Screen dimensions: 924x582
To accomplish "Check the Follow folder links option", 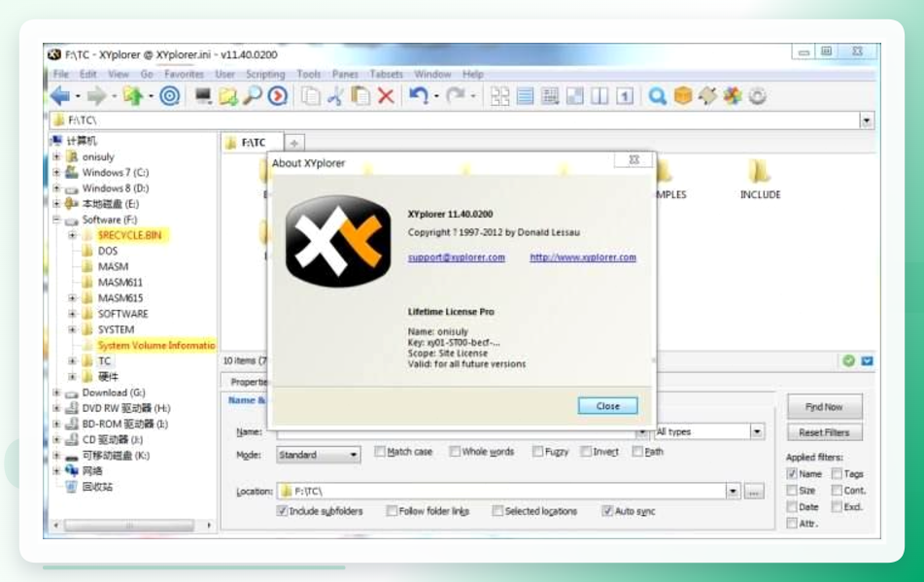I will (392, 511).
